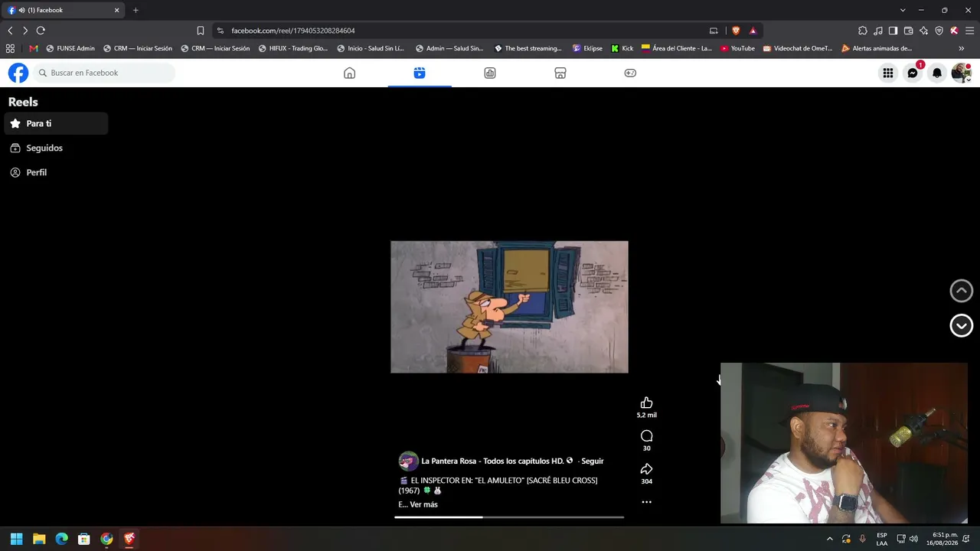Follow the page with Seguir
The image size is (980, 551).
tap(592, 461)
